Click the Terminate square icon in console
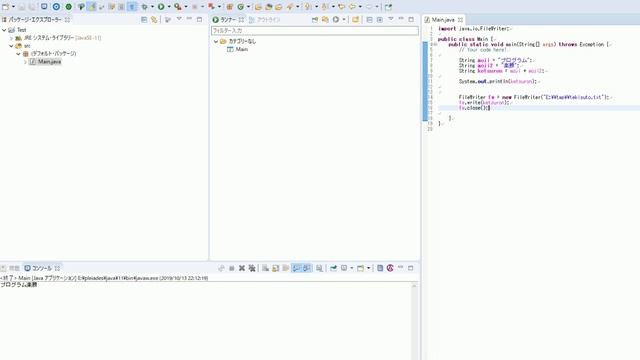This screenshot has height=360, width=640. pos(231,268)
